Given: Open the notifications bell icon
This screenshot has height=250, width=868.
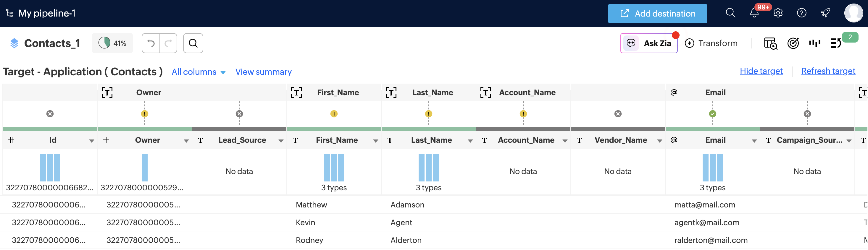Looking at the screenshot, I should 754,13.
